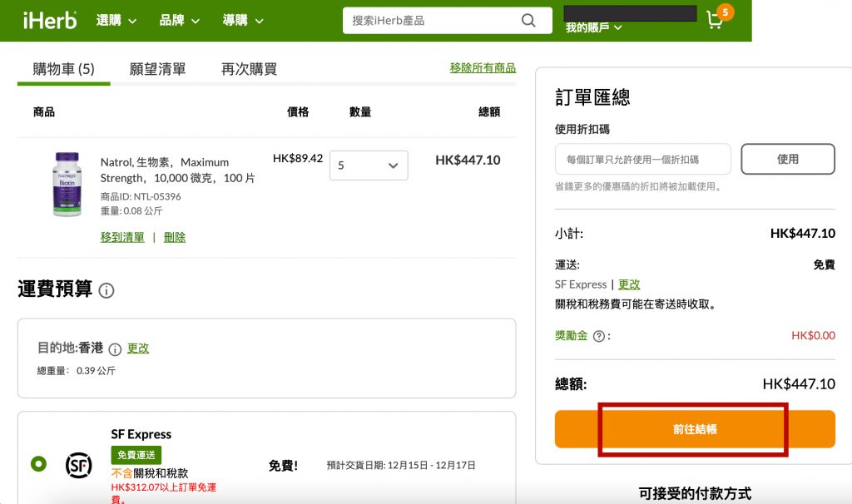The height and width of the screenshot is (504, 852).
Task: Click the promo code input field
Action: click(642, 159)
